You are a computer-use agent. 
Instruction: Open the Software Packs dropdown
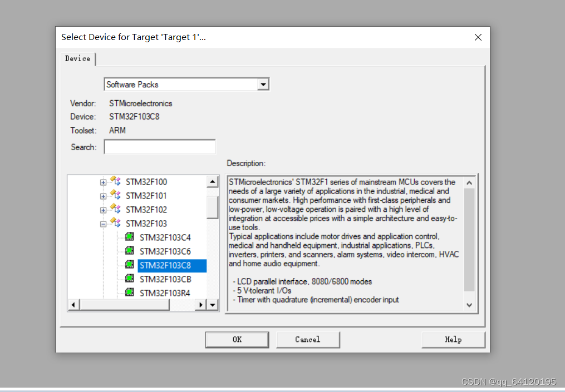(263, 85)
